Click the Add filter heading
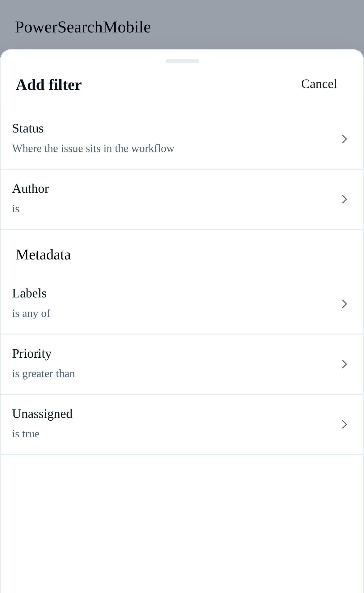The image size is (364, 593). pos(49,85)
